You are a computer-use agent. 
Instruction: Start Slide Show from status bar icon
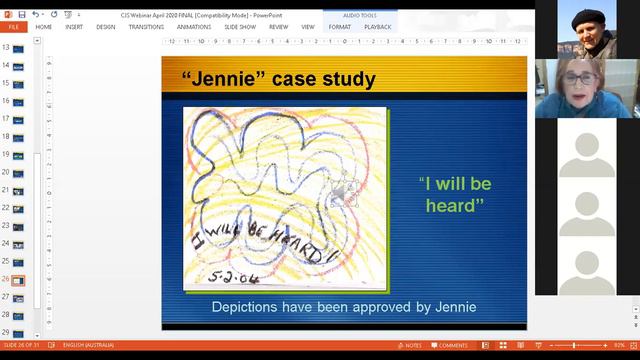coord(539,345)
